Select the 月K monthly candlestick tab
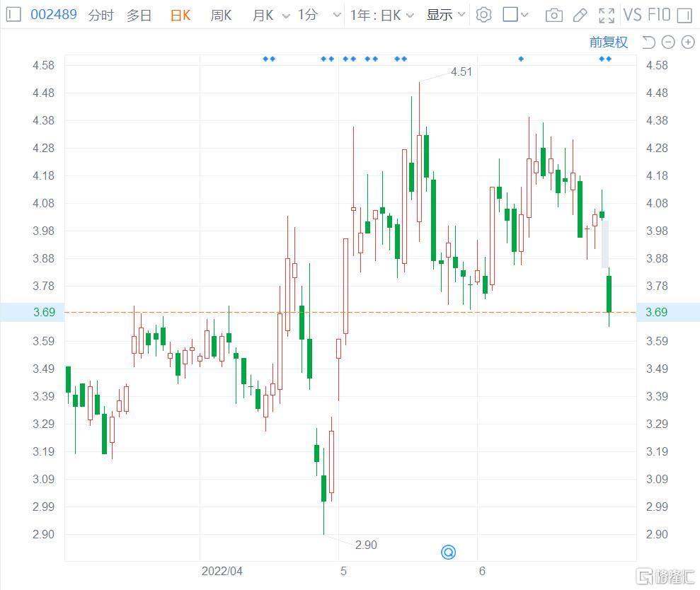700x590 pixels. coord(263,15)
